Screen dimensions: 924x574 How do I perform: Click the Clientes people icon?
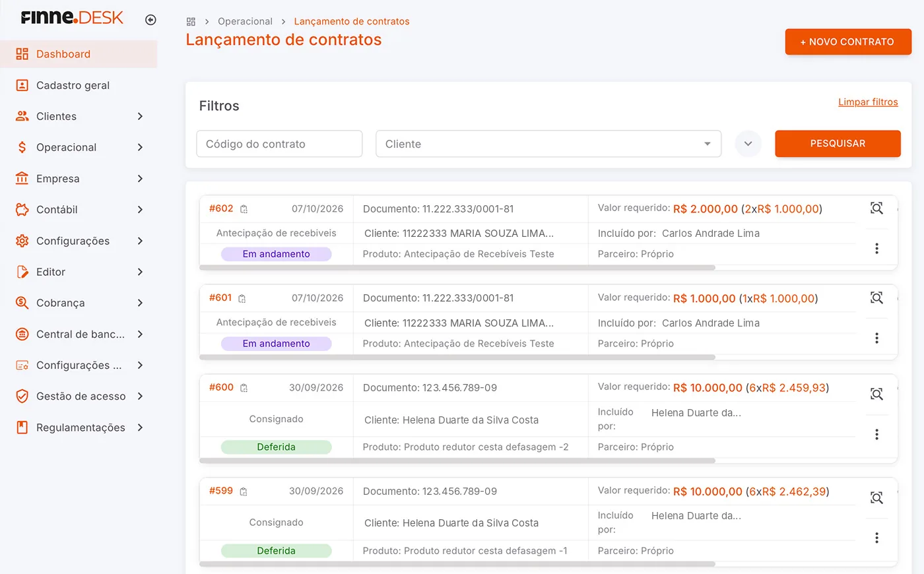click(22, 116)
